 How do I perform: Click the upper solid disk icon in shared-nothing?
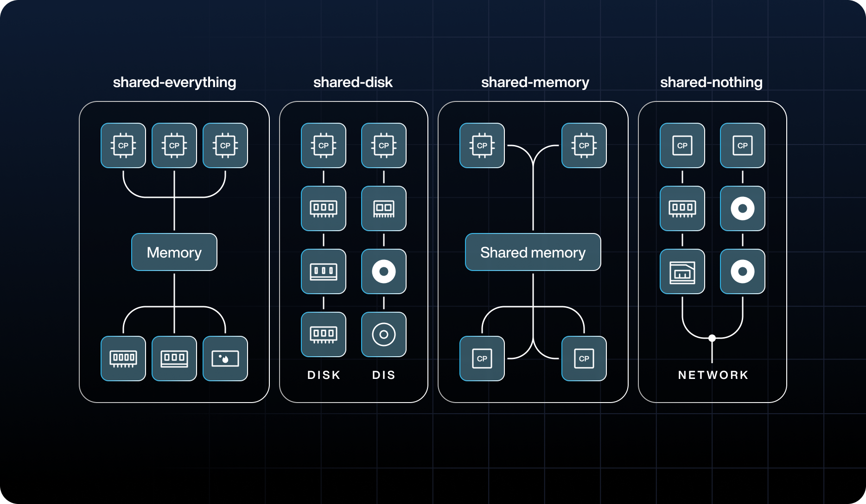(x=743, y=208)
